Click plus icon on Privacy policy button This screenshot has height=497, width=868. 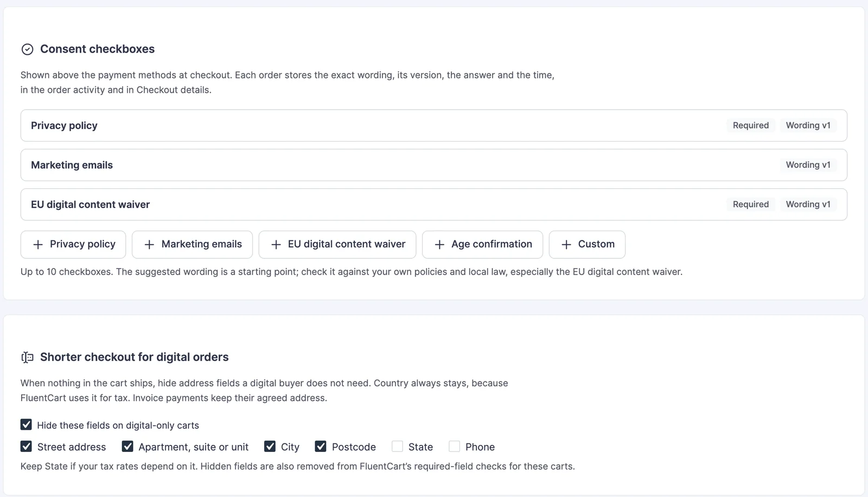click(x=38, y=245)
